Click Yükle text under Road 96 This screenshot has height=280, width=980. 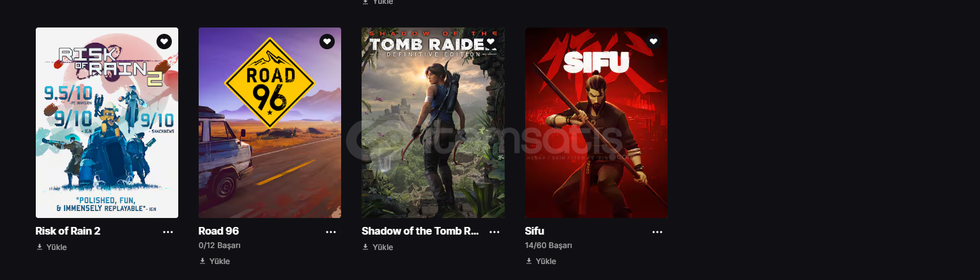click(x=220, y=261)
